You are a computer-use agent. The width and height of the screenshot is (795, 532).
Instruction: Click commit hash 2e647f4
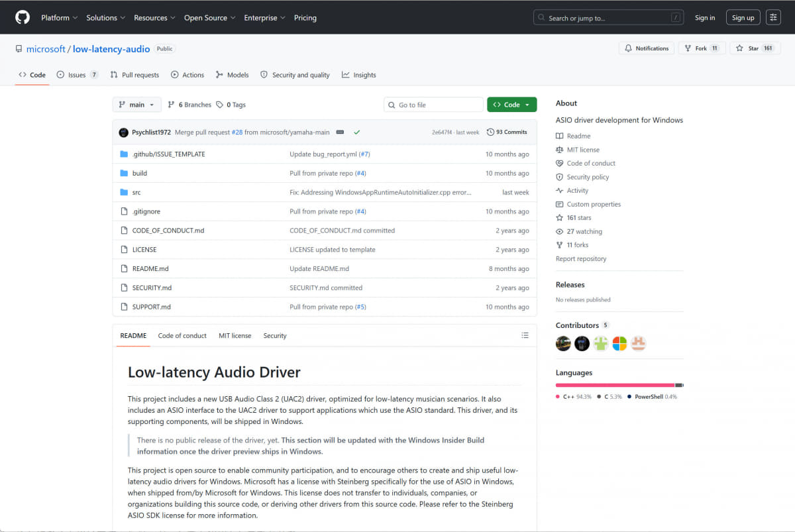(441, 133)
